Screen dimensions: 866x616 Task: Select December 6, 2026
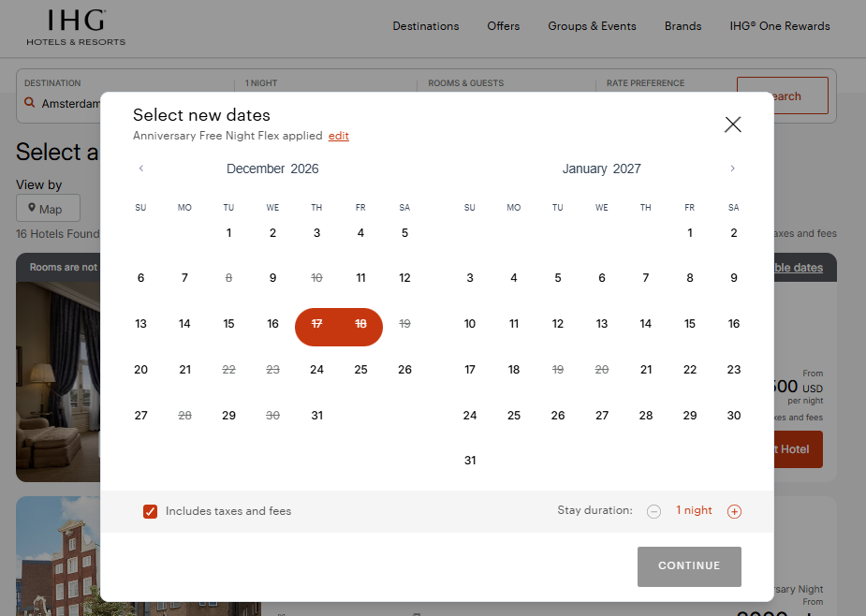click(140, 278)
